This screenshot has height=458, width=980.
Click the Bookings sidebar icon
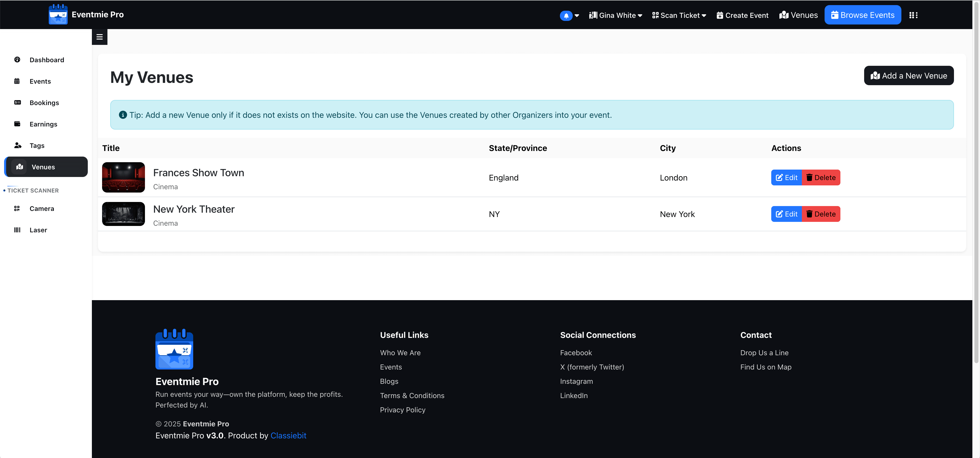pos(17,103)
